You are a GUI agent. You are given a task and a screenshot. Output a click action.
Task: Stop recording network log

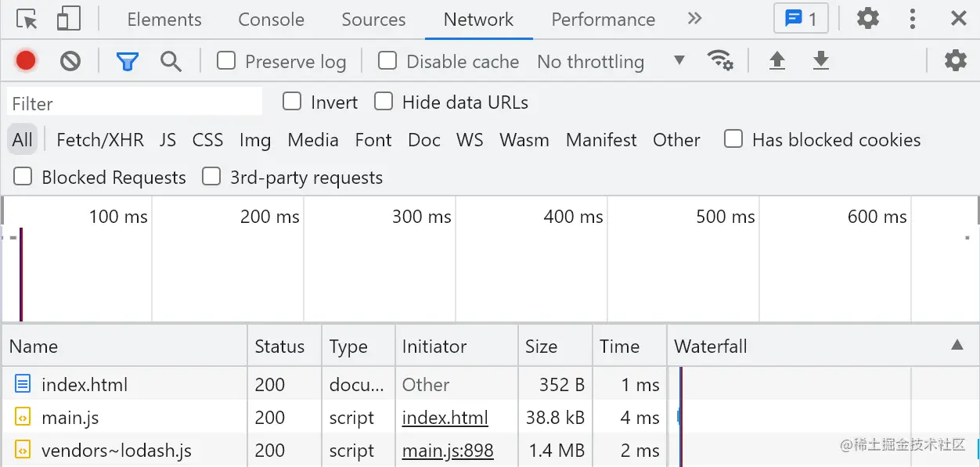click(x=26, y=61)
